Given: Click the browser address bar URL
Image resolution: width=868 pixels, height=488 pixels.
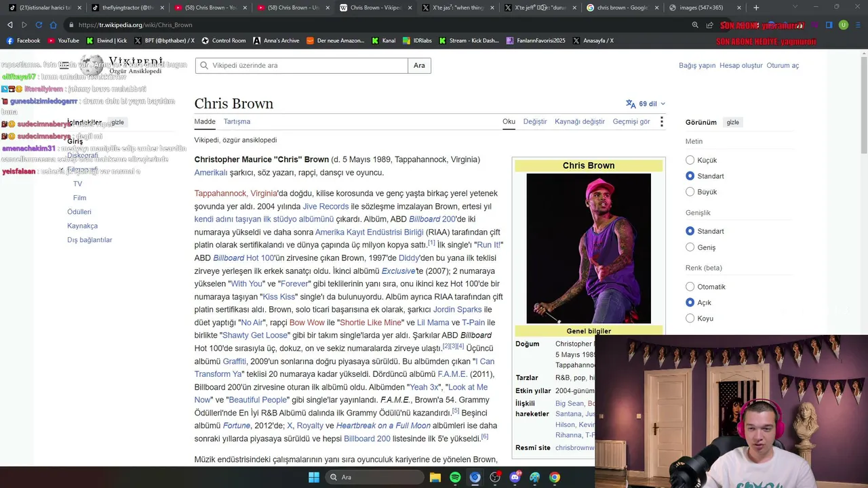Looking at the screenshot, I should [135, 25].
